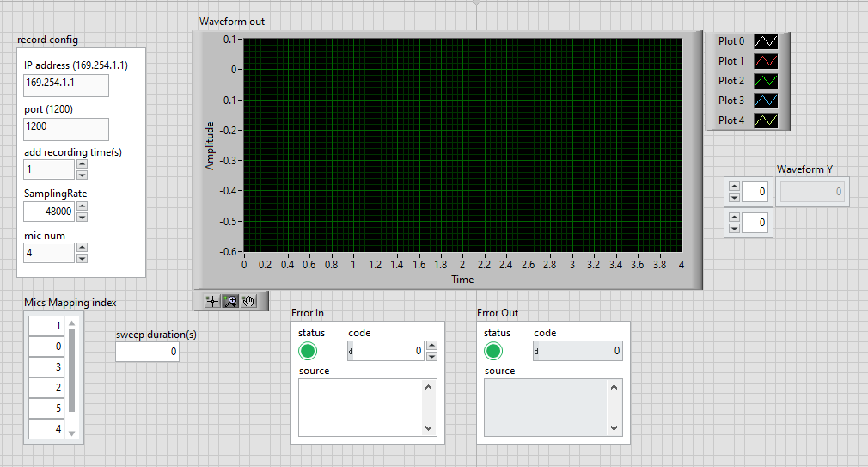
Task: Click the port number field
Action: [66, 129]
